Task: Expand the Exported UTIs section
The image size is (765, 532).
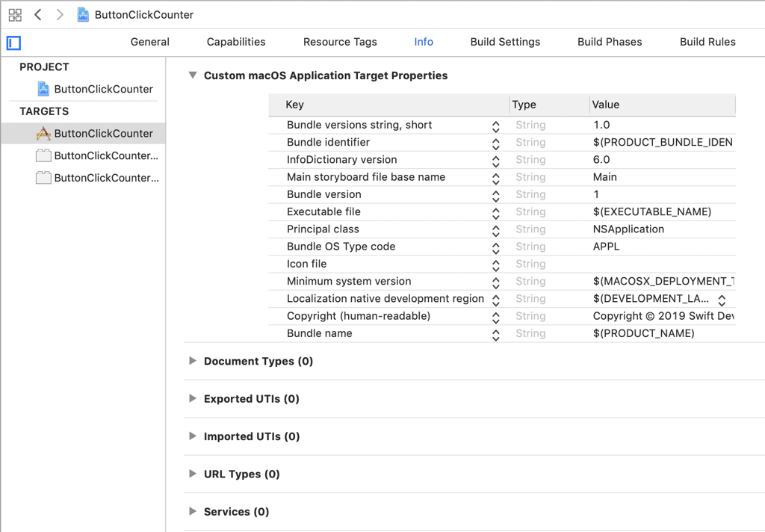Action: 193,398
